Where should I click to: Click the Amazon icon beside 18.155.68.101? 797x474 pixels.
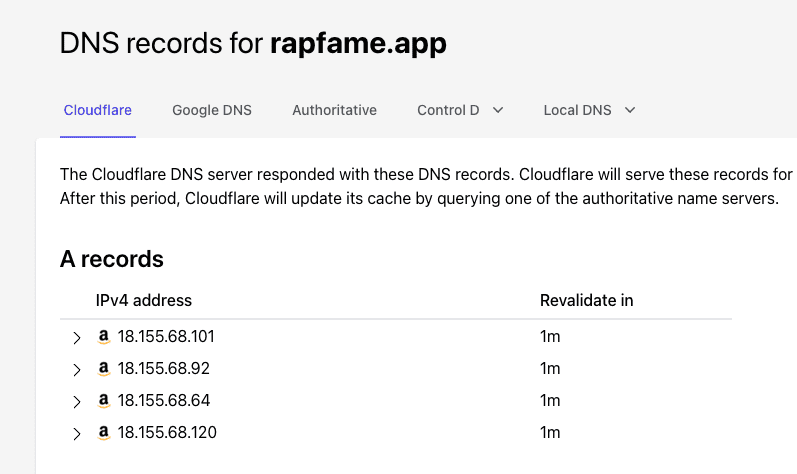pos(104,337)
